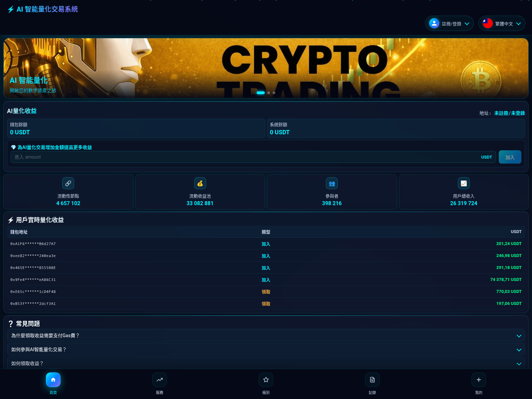Click the 開啟您的數字資產之旅 banner caption
The image size is (532, 399).
[x=33, y=90]
